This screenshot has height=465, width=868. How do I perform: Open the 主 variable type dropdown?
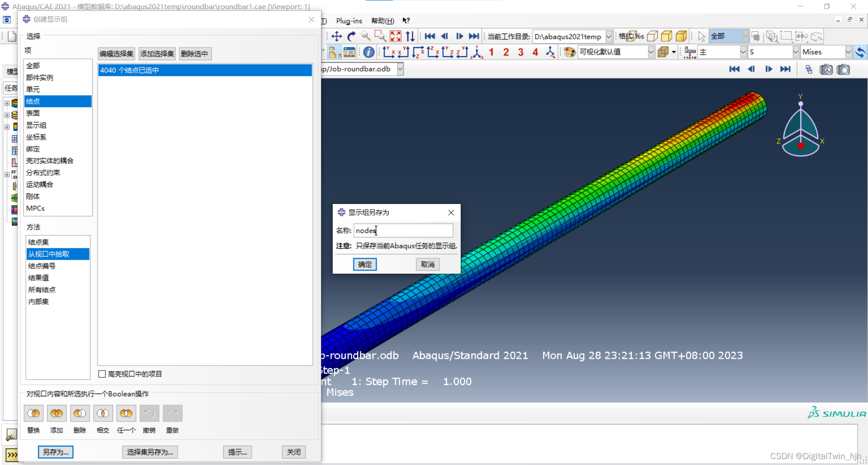[x=743, y=52]
